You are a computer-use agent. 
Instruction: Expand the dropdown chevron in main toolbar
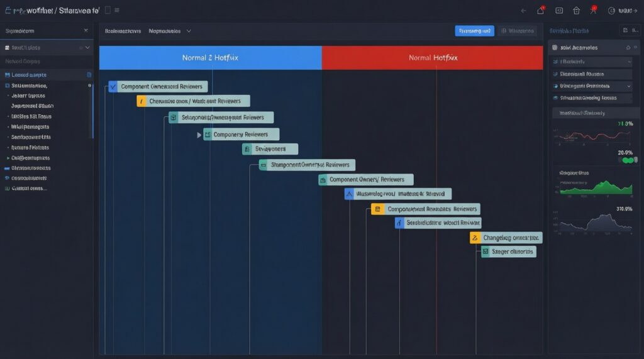point(189,31)
